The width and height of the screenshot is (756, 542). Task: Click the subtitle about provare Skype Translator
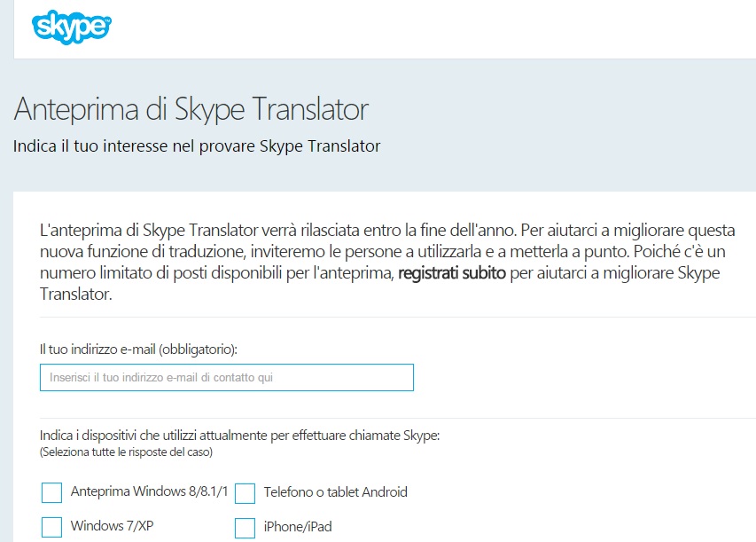(x=195, y=145)
